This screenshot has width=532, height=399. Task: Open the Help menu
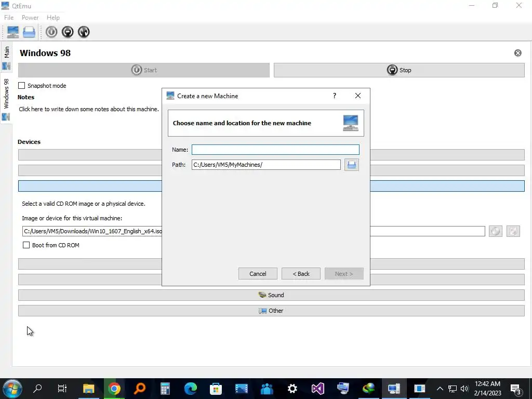[54, 18]
